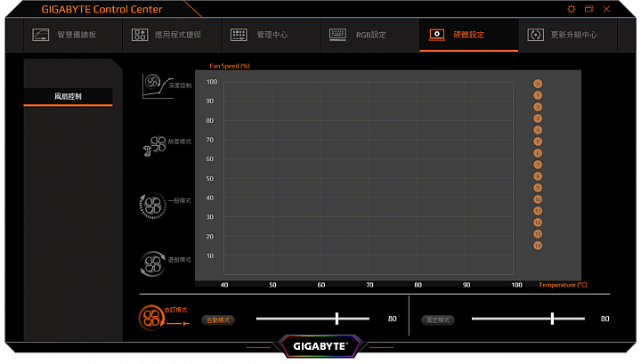Select the 硬體設定 tab
Image resolution: width=641 pixels, height=364 pixels.
click(468, 35)
